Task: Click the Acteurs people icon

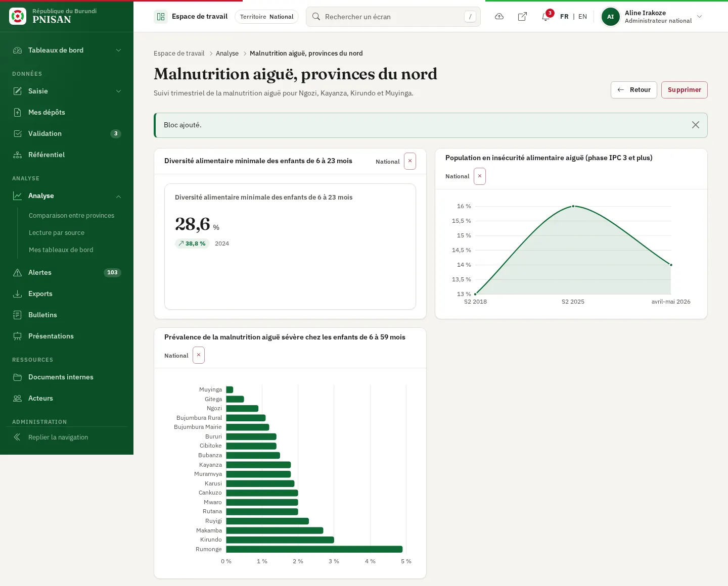Action: click(x=18, y=398)
